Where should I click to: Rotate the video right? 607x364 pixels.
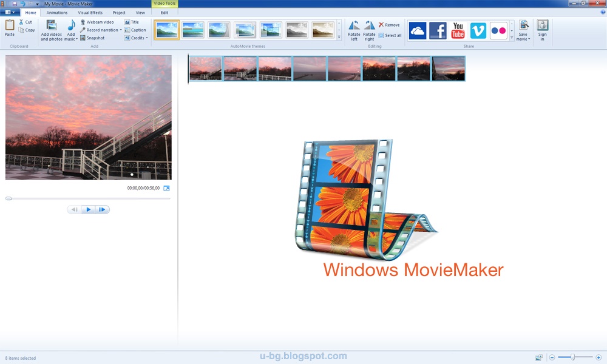[x=369, y=29]
